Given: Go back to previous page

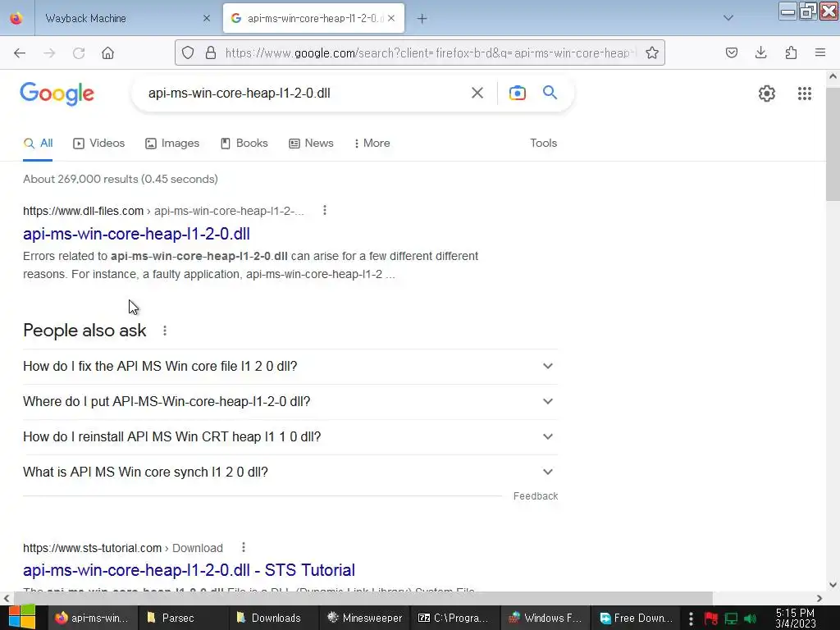Looking at the screenshot, I should (20, 53).
